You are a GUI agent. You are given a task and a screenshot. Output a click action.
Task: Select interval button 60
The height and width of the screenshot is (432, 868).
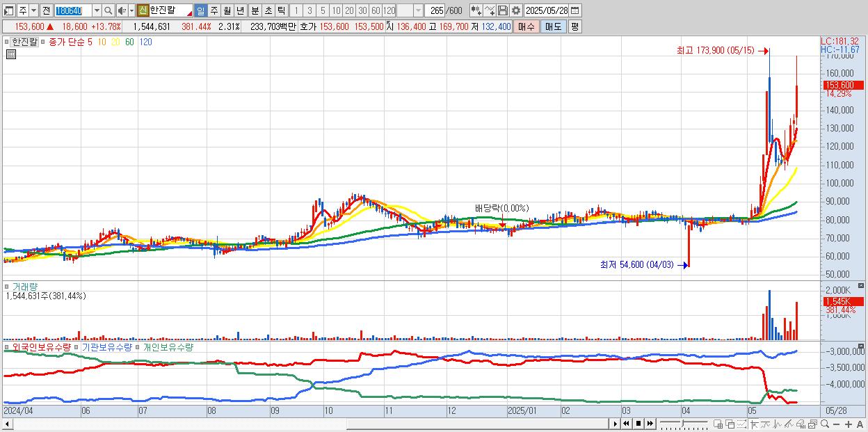tap(376, 10)
